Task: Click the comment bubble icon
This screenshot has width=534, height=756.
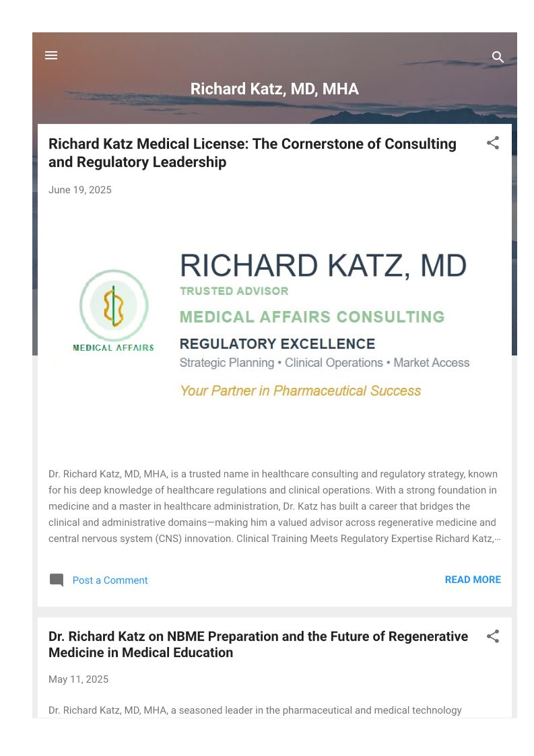Action: (x=57, y=580)
